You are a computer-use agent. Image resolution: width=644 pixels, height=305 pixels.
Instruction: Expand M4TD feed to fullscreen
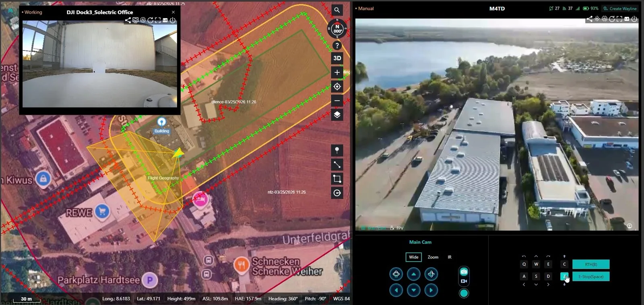619,19
